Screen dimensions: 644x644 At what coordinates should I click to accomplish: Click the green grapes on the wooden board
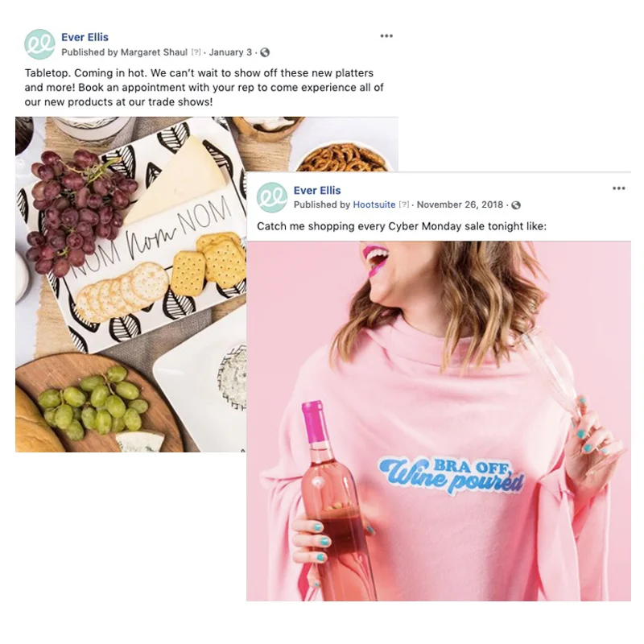coord(93,402)
